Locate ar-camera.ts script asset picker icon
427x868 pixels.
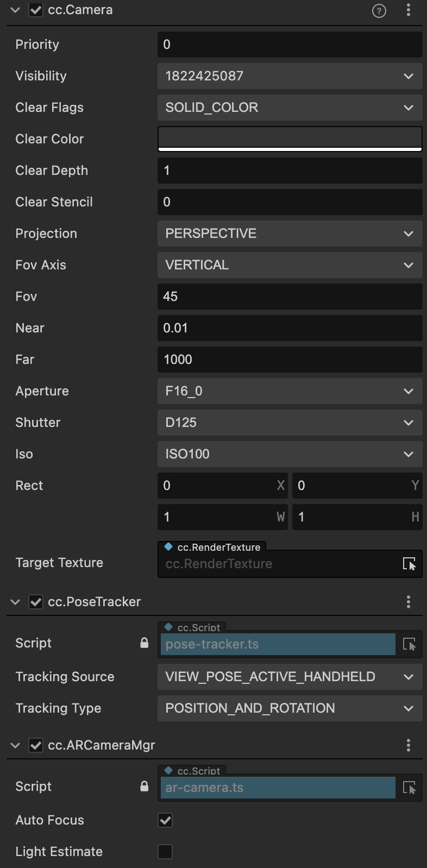(x=409, y=788)
